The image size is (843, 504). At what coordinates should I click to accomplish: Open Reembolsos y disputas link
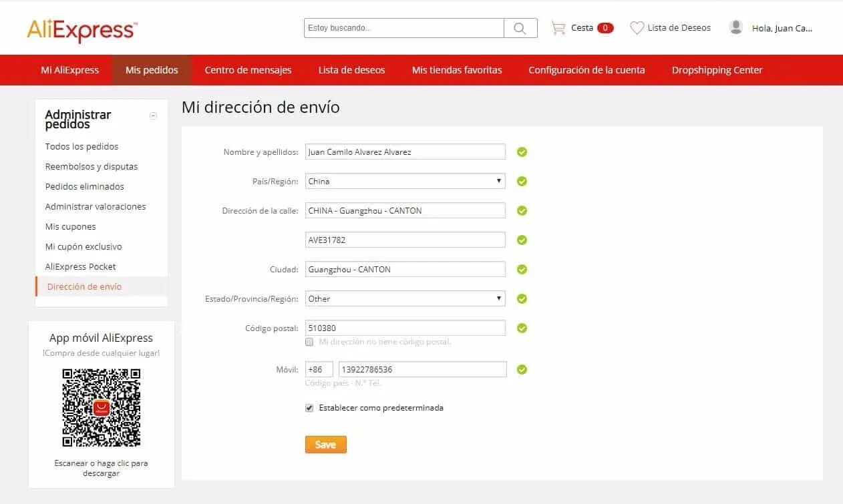click(92, 166)
